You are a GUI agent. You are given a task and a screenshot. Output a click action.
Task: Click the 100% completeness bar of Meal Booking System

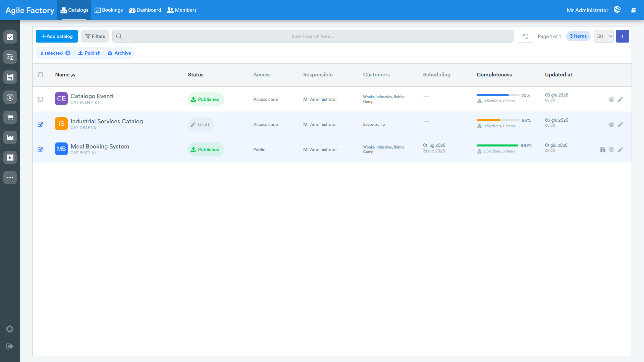(497, 145)
